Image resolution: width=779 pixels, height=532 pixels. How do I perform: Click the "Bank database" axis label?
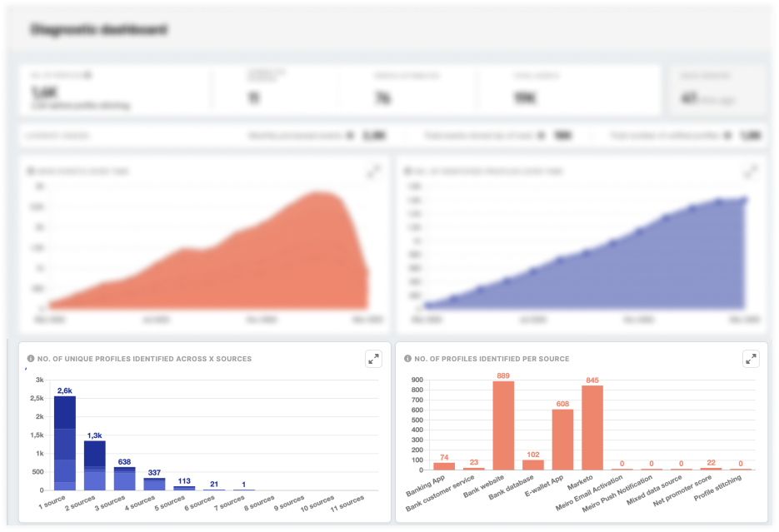tap(511, 487)
